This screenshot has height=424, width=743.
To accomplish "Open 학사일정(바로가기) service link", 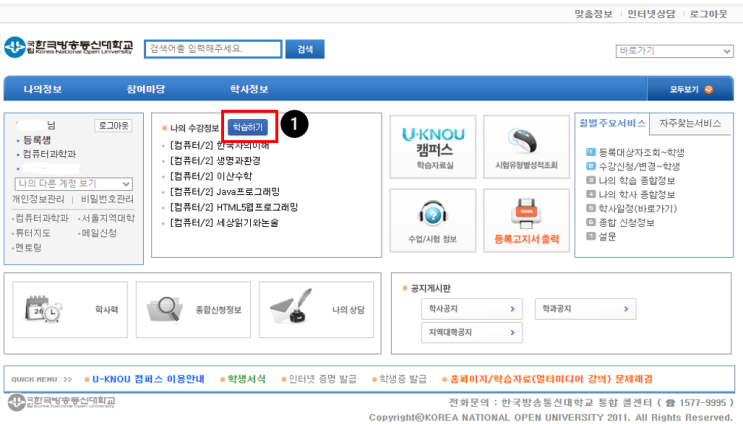I will point(638,208).
